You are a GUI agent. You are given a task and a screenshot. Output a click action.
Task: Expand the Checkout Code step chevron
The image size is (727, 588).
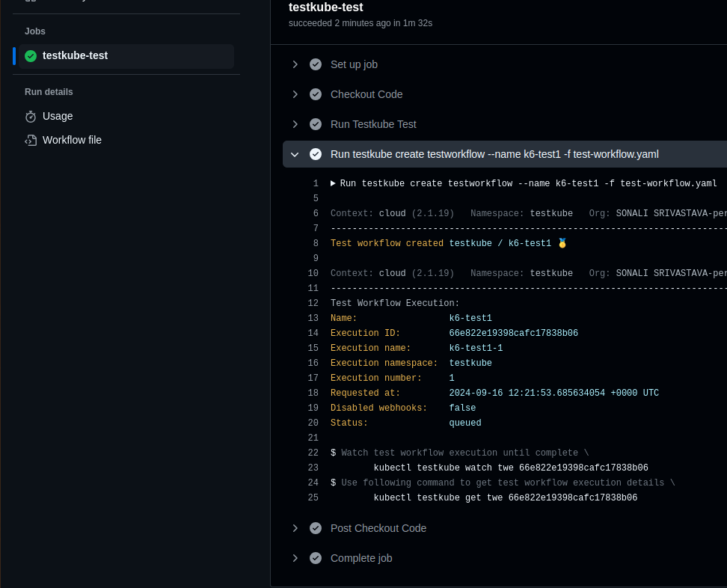(x=295, y=94)
